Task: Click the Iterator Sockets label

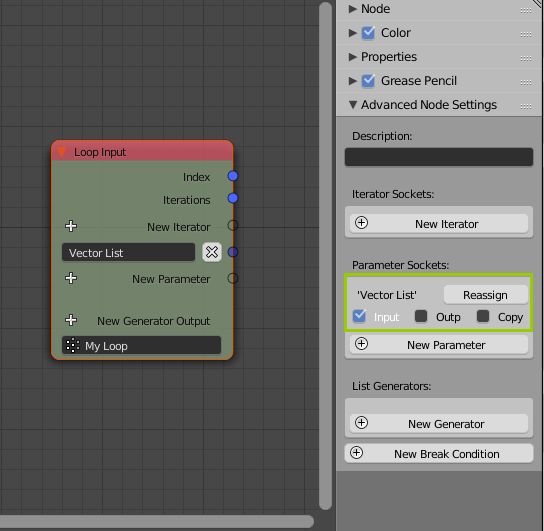Action: pyautogui.click(x=393, y=194)
